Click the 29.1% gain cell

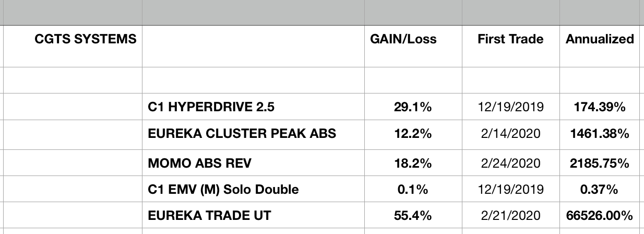(412, 108)
